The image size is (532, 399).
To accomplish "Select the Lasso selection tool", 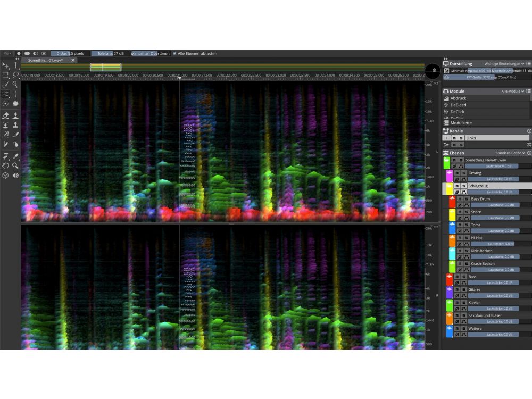I will [15, 75].
